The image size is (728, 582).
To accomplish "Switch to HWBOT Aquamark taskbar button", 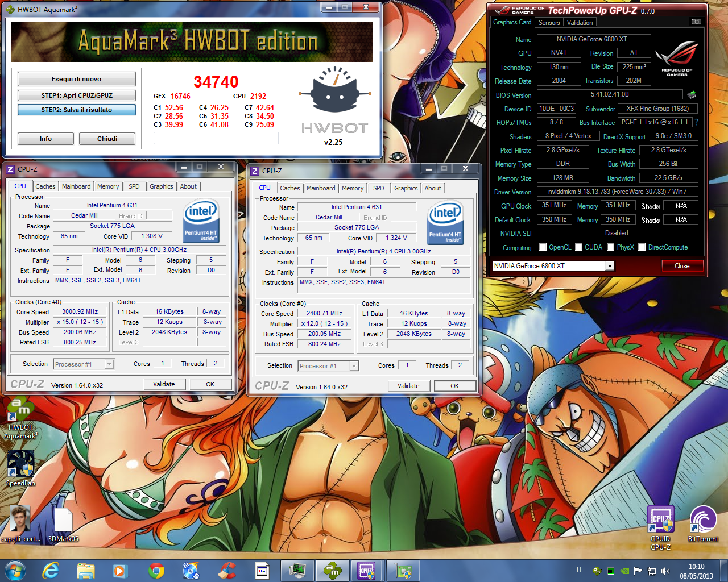I will click(332, 571).
